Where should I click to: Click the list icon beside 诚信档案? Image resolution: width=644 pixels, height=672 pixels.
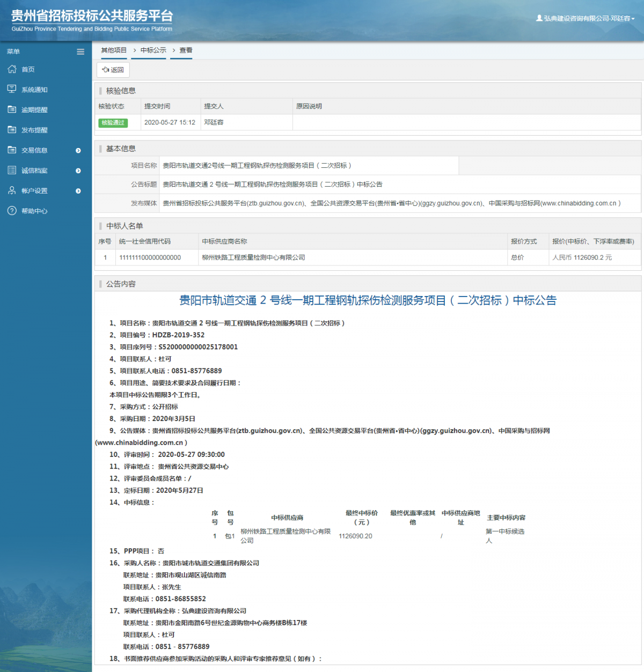[12, 170]
